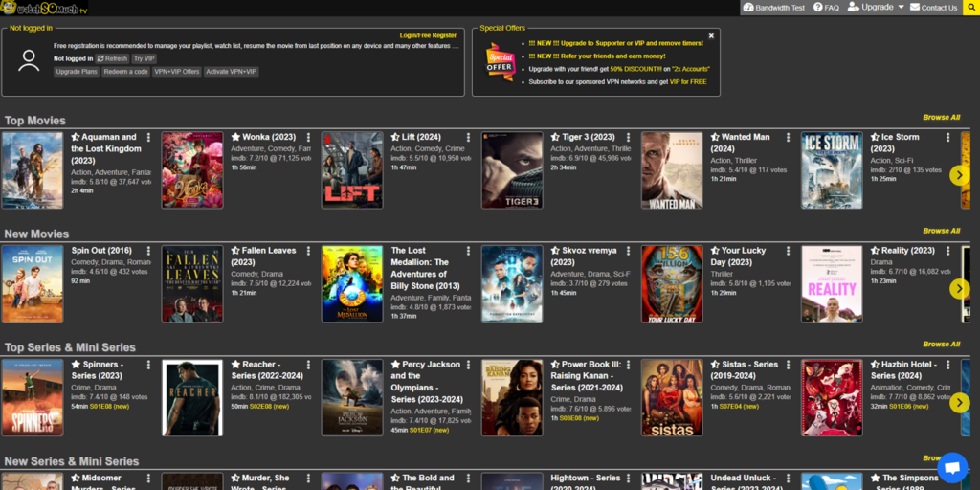The image size is (980, 490).
Task: Click the user profile avatar icon
Action: (29, 60)
